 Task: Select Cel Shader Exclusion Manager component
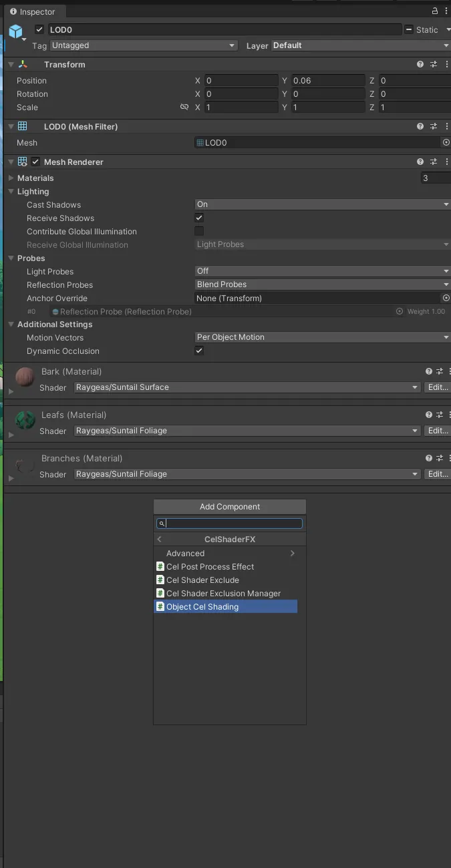[226, 593]
